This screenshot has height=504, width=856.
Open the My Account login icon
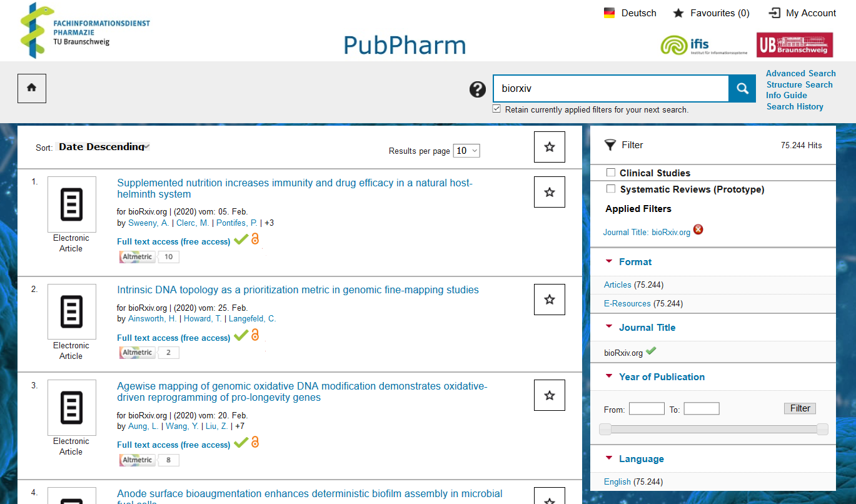(775, 13)
